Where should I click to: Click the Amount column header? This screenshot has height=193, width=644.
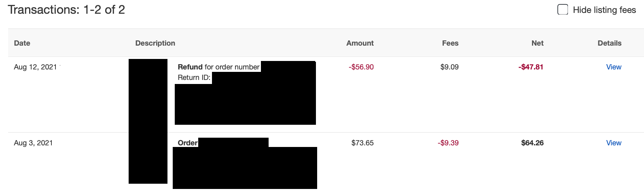tap(360, 43)
